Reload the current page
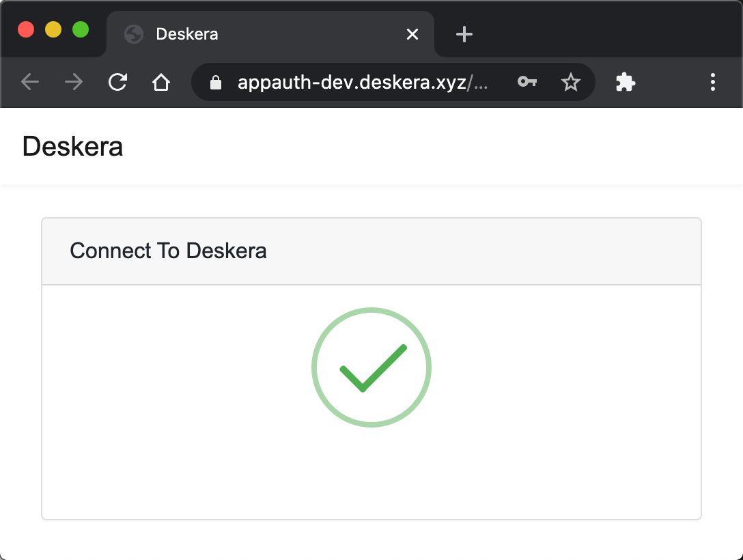This screenshot has width=743, height=560. [x=117, y=82]
